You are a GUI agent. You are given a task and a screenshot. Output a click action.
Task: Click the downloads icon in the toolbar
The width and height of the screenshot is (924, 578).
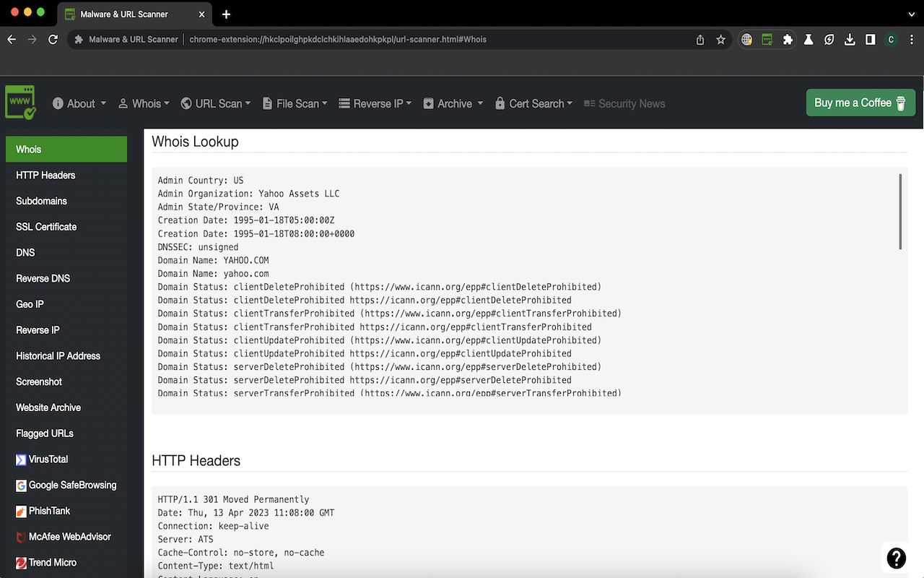point(850,40)
